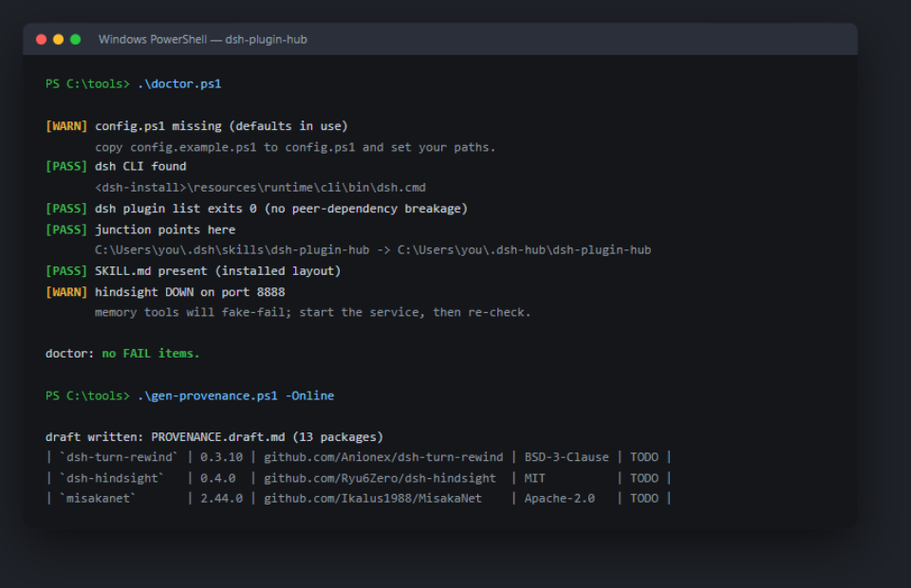Screen dimensions: 911x588
Task: Click the first 'PS C:\tools>' prompt
Action: pos(87,83)
